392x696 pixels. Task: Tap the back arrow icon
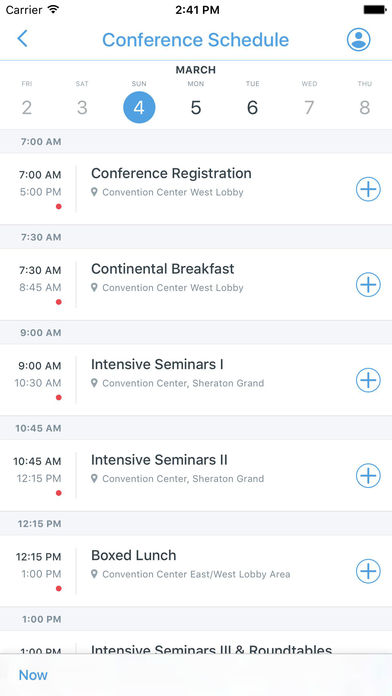coord(22,39)
